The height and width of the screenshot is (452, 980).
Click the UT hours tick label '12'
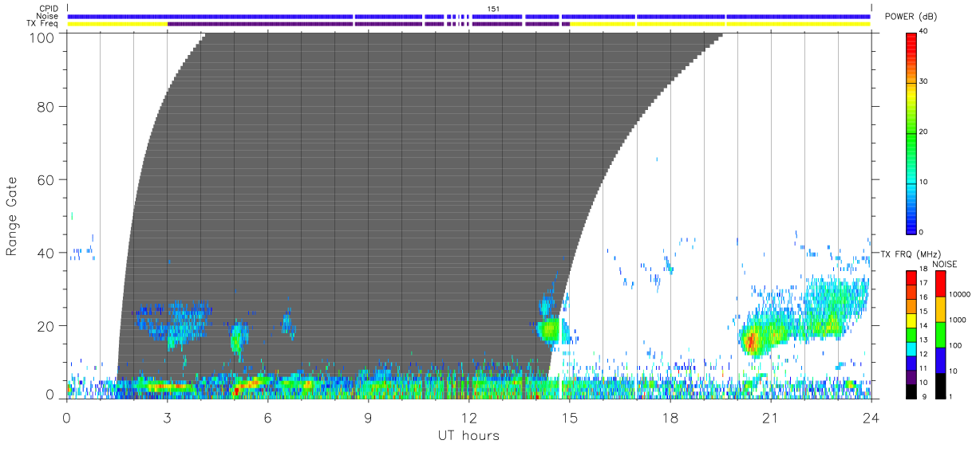pos(468,418)
